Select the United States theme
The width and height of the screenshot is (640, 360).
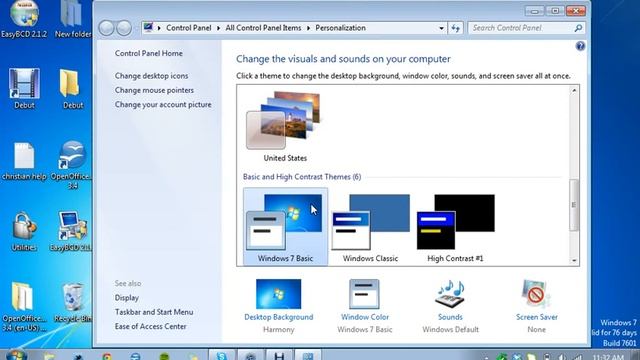(285, 127)
